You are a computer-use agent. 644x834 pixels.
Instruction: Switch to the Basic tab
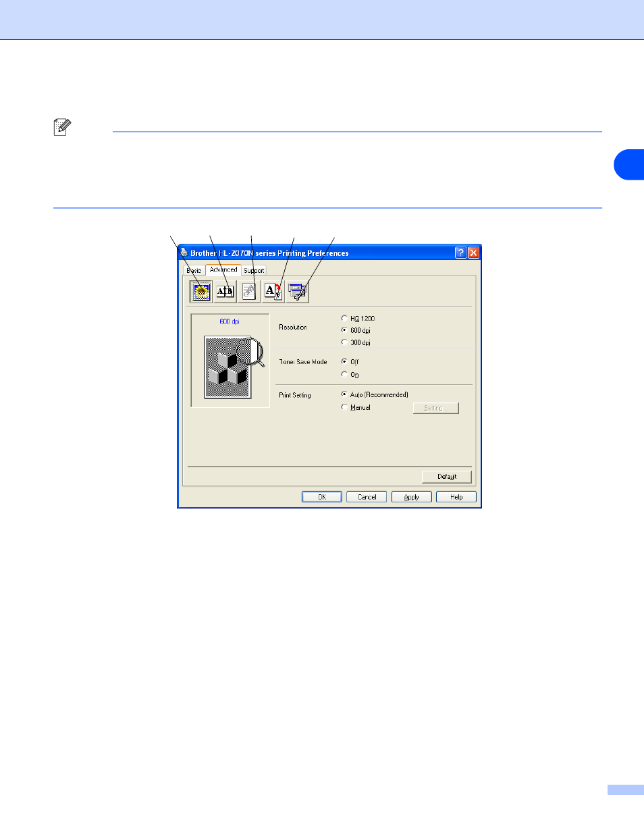pos(194,270)
